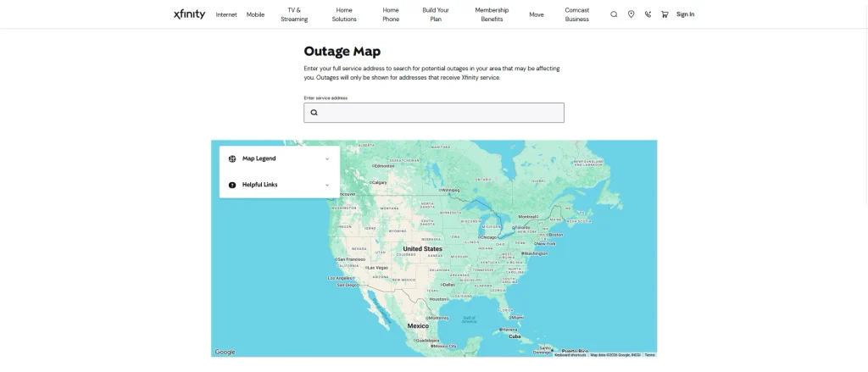The height and width of the screenshot is (372, 868).
Task: Click the Winnipeg label on map
Action: point(449,190)
